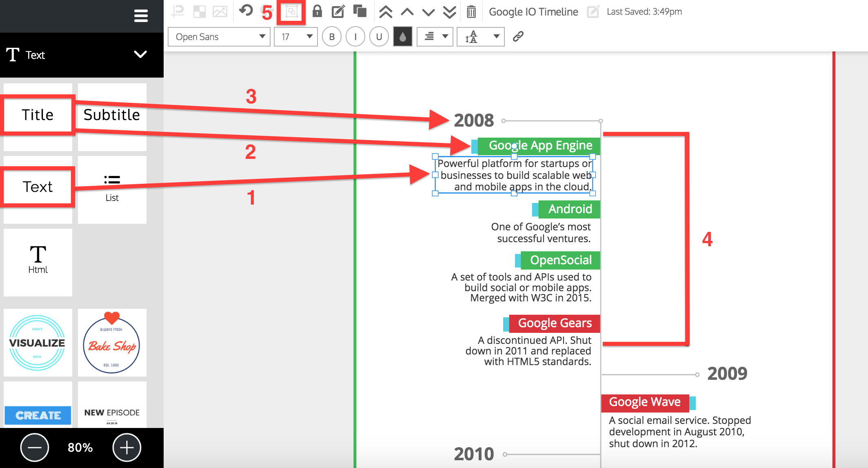Image resolution: width=868 pixels, height=468 pixels.
Task: Click the replace image icon
Action: [220, 11]
